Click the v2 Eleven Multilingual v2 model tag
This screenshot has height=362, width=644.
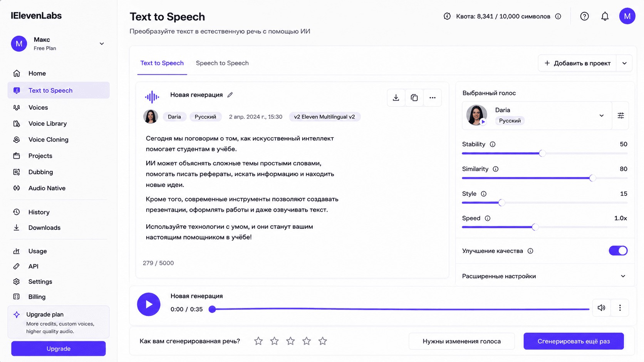tap(324, 117)
